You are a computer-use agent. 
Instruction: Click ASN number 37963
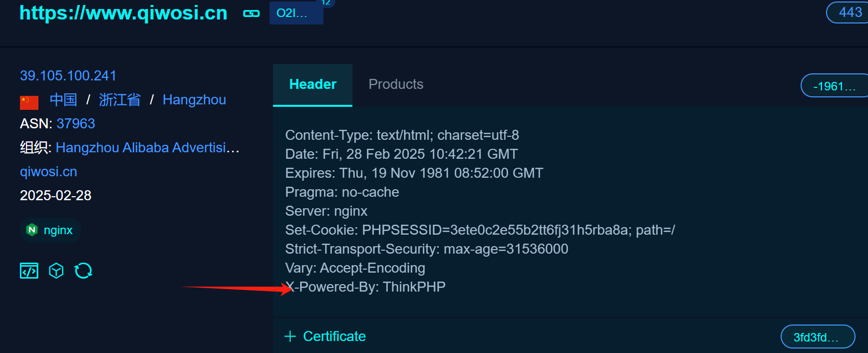[x=76, y=124]
